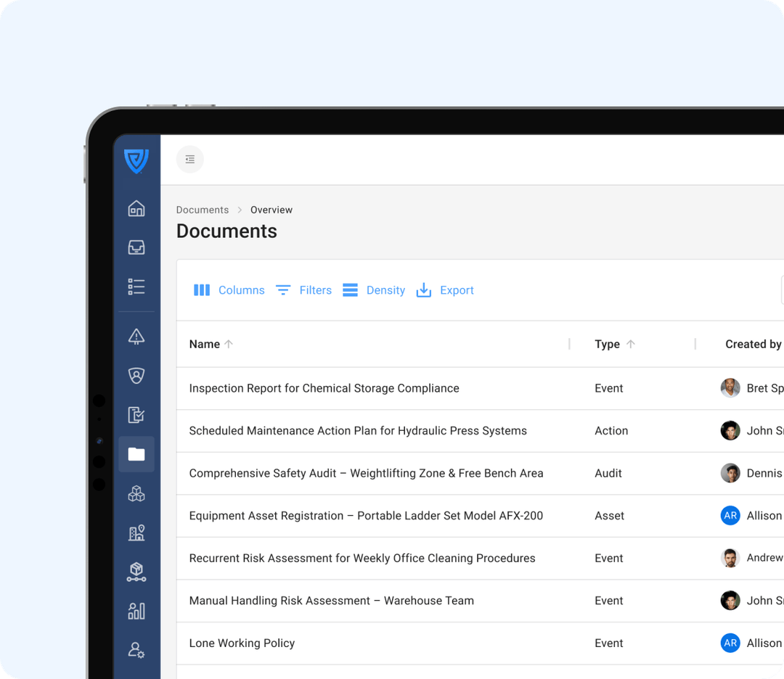Viewport: 784px width, 679px height.
Task: Open the analytics bar chart sidebar icon
Action: coord(136,612)
